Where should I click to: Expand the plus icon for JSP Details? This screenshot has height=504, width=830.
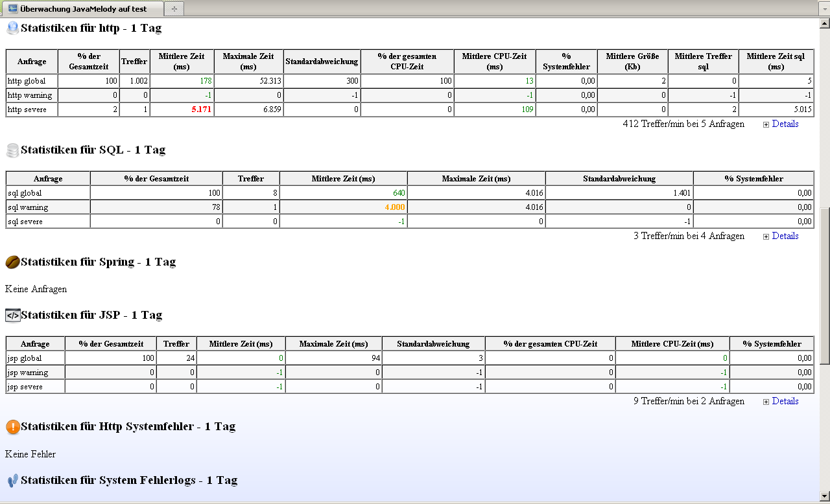(766, 402)
